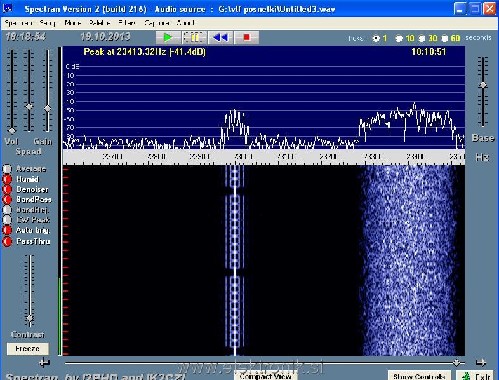Pause playback with the yellow pause button
Screen dimensions: 499x380
click(194, 37)
